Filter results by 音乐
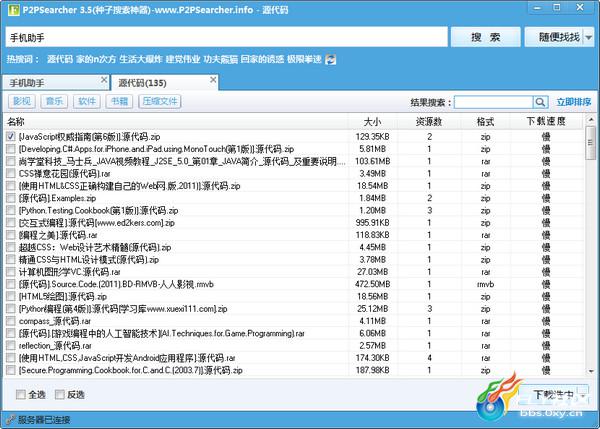The height and width of the screenshot is (429, 600). [x=54, y=101]
